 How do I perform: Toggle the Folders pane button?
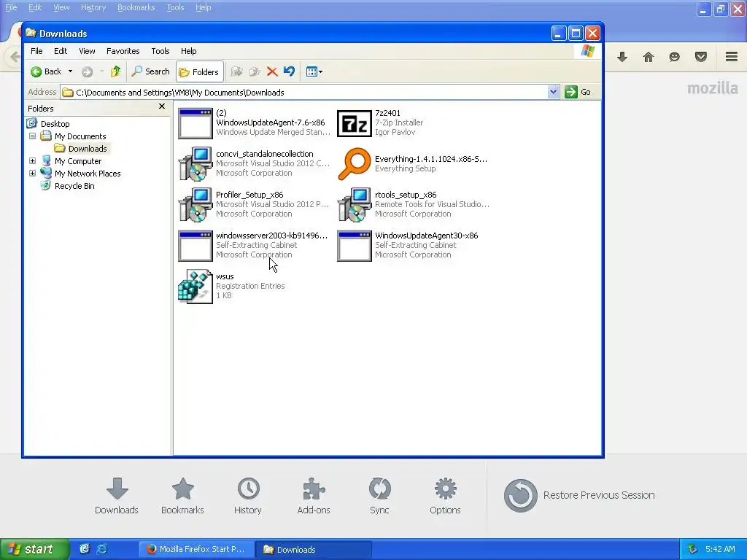[199, 72]
